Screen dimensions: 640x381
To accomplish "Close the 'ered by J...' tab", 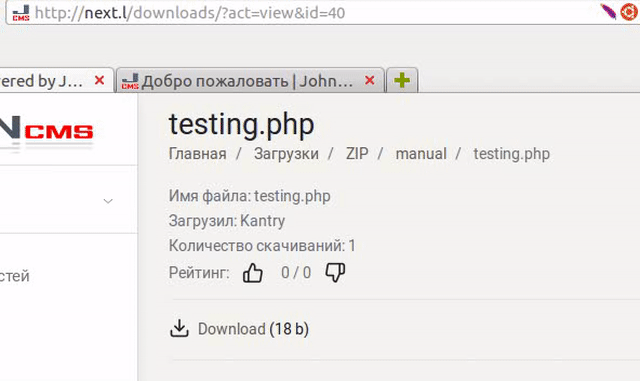I will pyautogui.click(x=99, y=80).
